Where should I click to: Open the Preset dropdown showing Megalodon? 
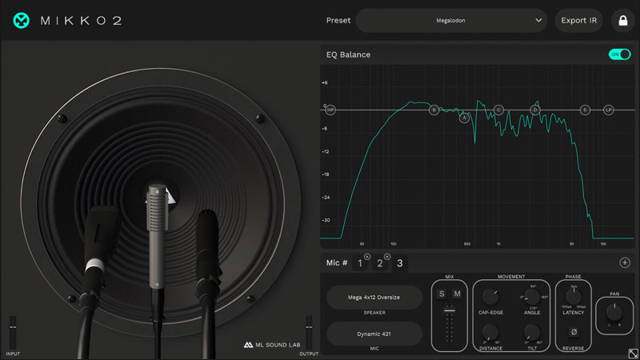pos(451,20)
